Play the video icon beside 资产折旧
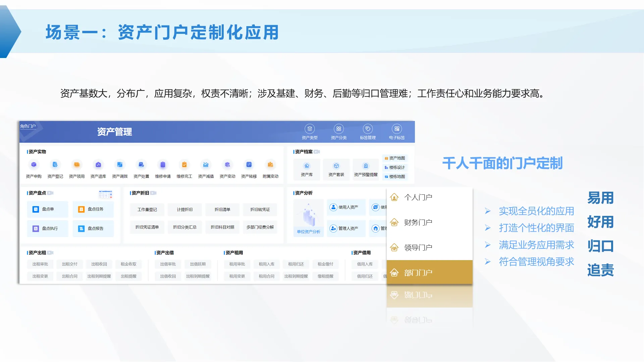 153,193
